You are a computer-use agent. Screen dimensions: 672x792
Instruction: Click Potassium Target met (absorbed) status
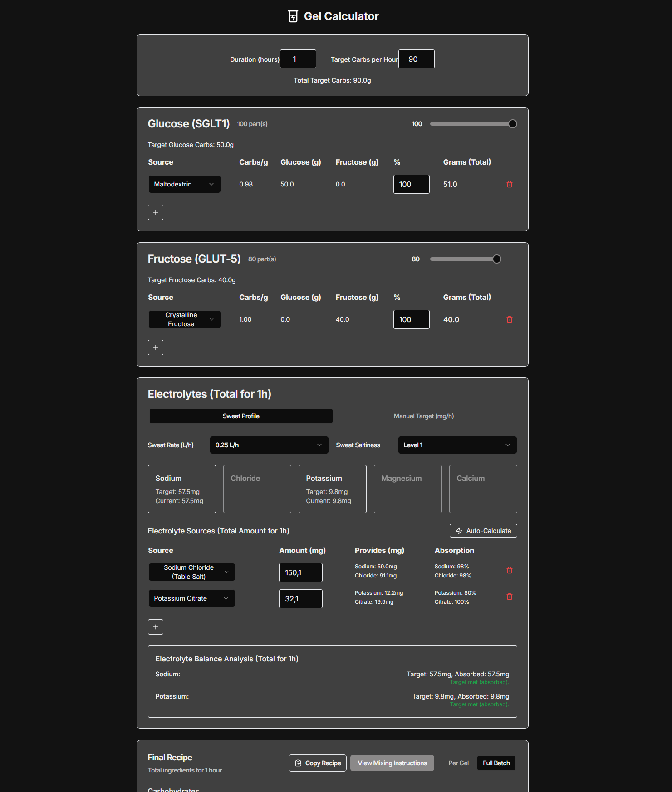[x=480, y=704]
